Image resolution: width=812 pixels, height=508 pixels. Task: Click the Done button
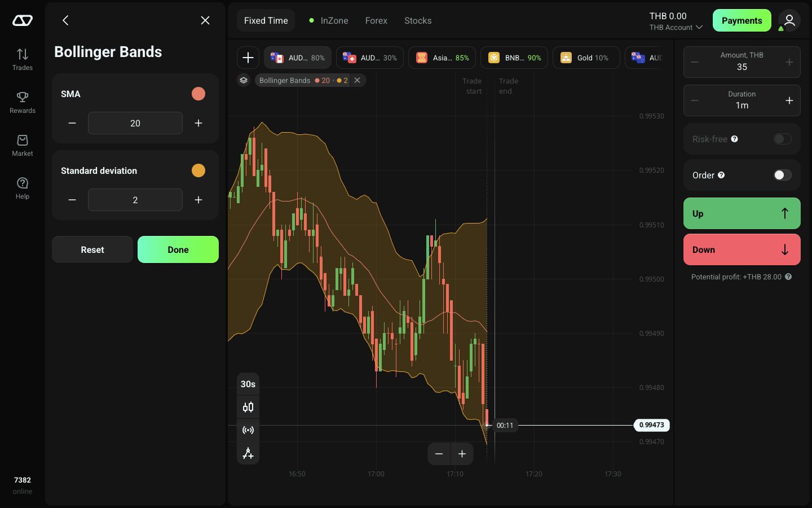click(178, 249)
